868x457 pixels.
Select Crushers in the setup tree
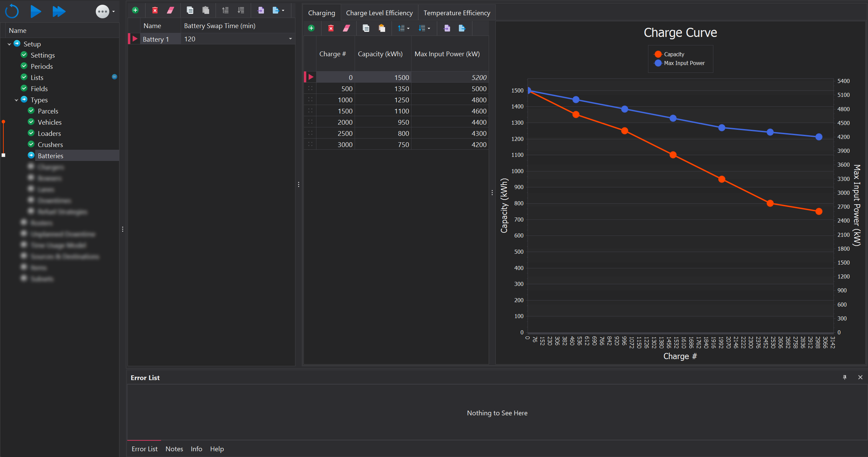click(50, 145)
